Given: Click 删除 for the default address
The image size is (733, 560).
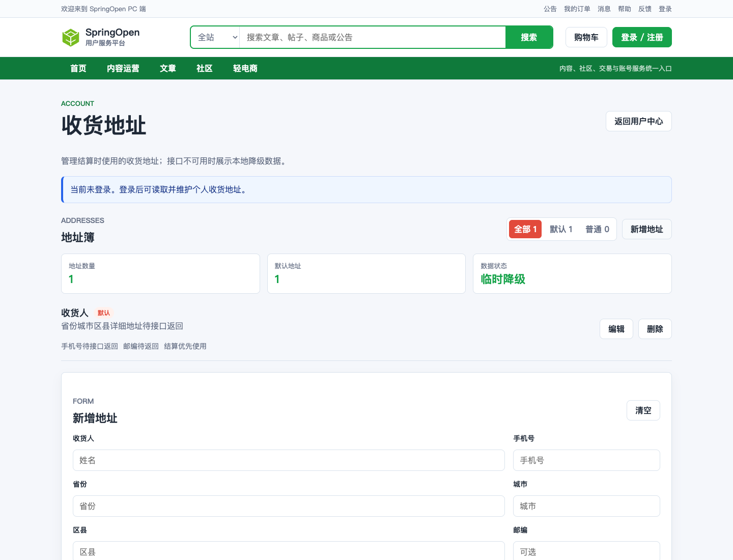Looking at the screenshot, I should (655, 329).
